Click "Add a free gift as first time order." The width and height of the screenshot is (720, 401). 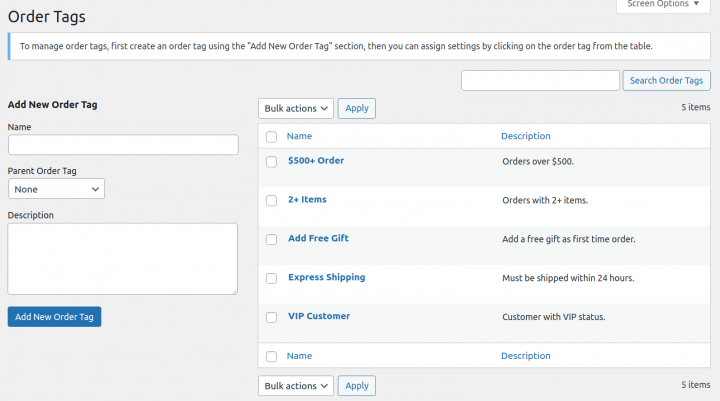pos(568,239)
